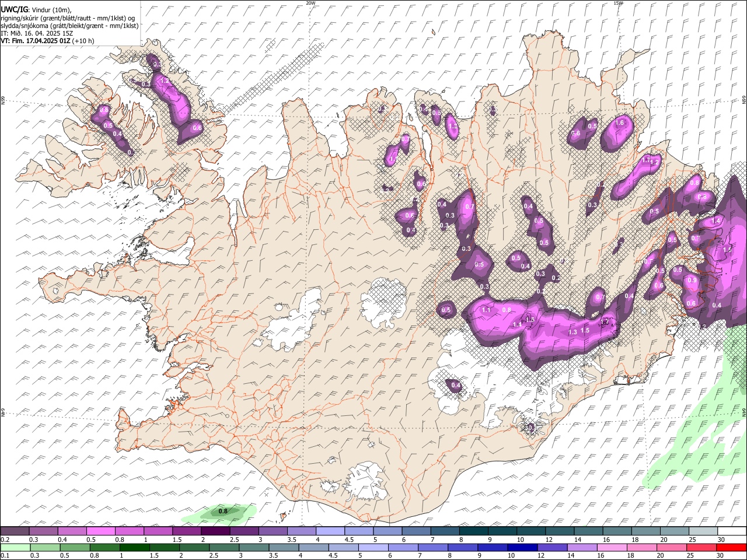Click the 'VT: Fim. 17.04.2025 01Z (+10 h)' line
Viewport: 747px width, 560px height.
coord(47,41)
